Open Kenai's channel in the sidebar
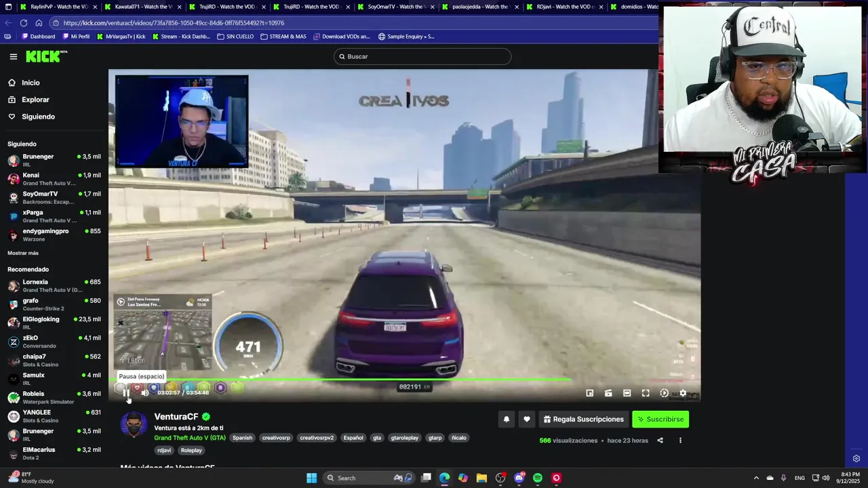868x488 pixels. point(54,179)
